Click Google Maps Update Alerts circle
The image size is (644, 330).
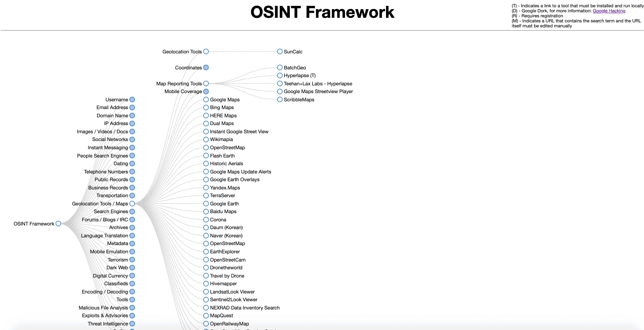(x=206, y=172)
